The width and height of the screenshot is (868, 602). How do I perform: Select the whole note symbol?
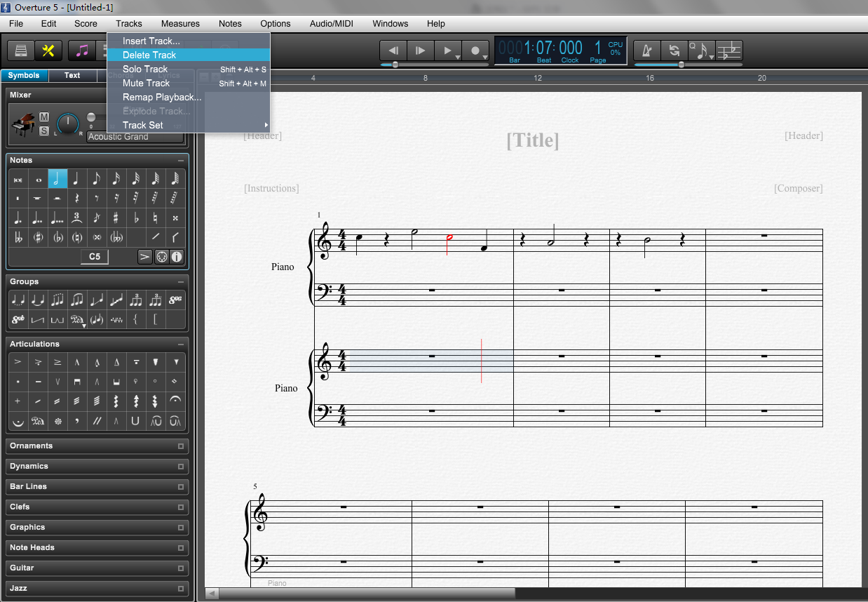[x=38, y=180]
